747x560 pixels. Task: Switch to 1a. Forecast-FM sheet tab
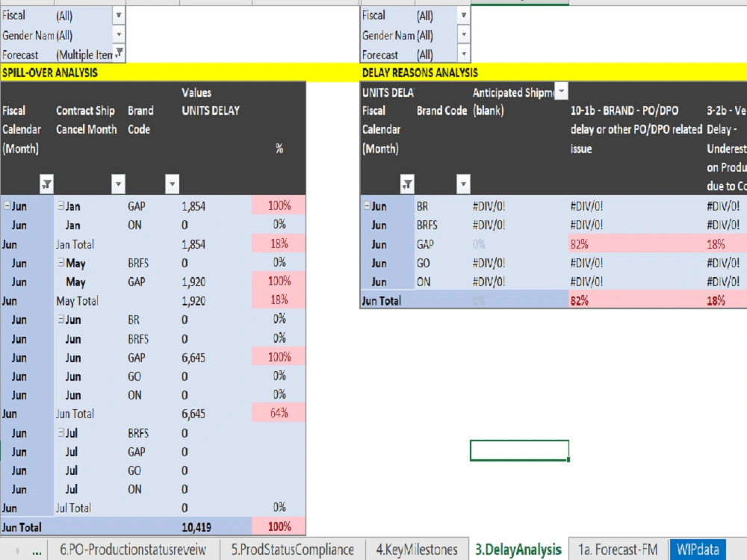click(618, 550)
